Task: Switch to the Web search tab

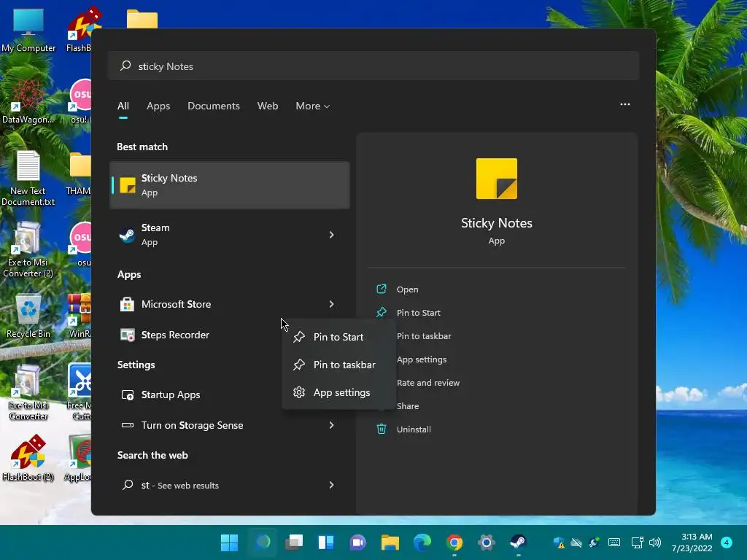Action: coord(268,106)
